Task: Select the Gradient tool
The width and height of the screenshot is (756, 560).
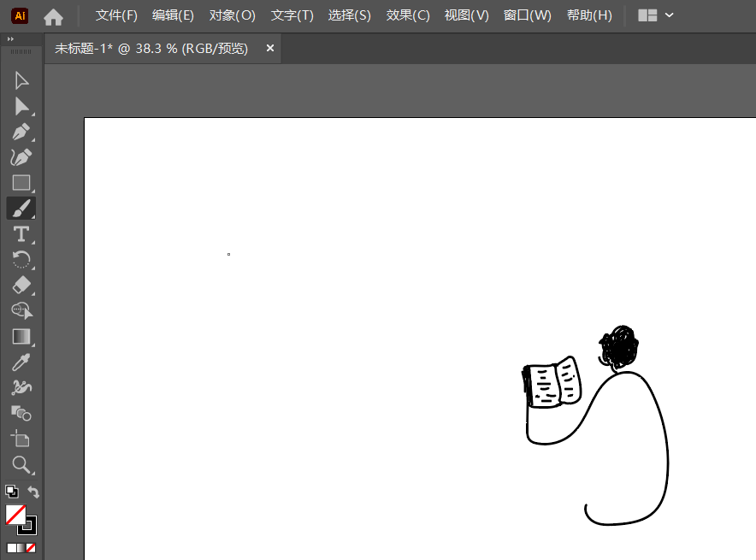Action: (21, 337)
